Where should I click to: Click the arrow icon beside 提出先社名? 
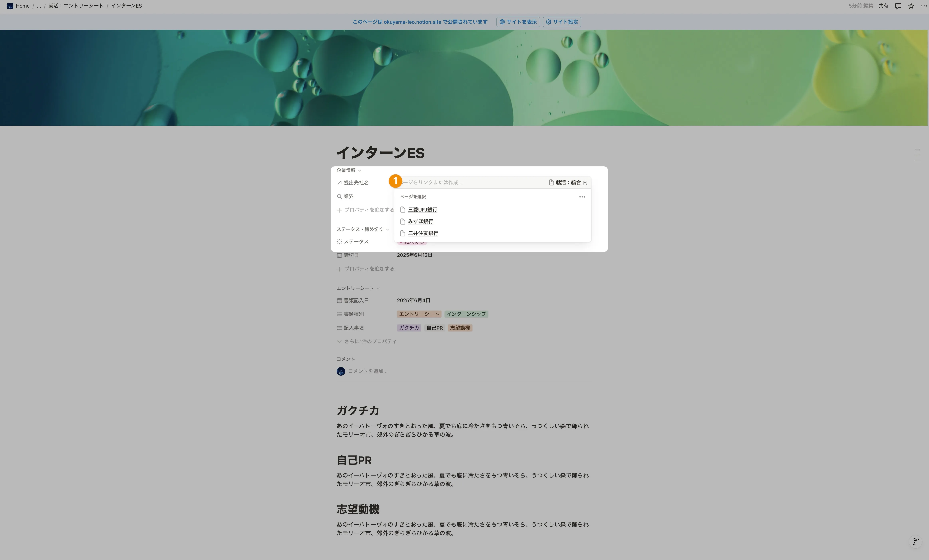pyautogui.click(x=340, y=182)
